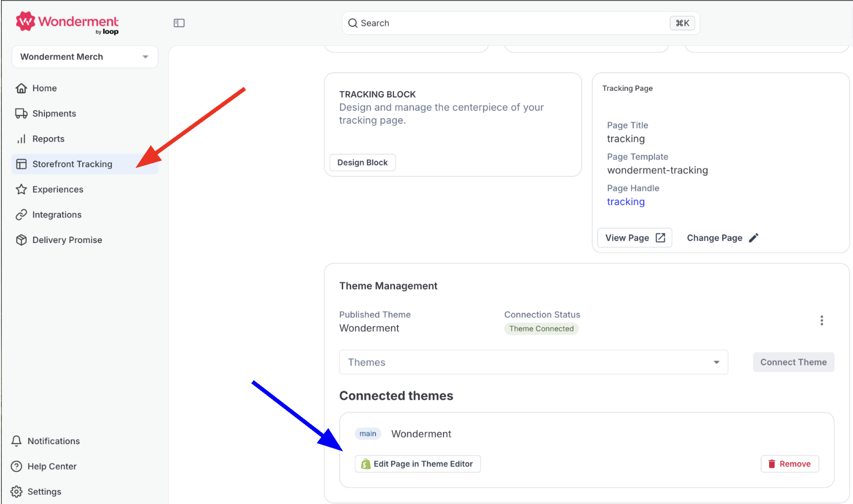Click the Connection Status label
This screenshot has height=504, width=853.
(542, 315)
